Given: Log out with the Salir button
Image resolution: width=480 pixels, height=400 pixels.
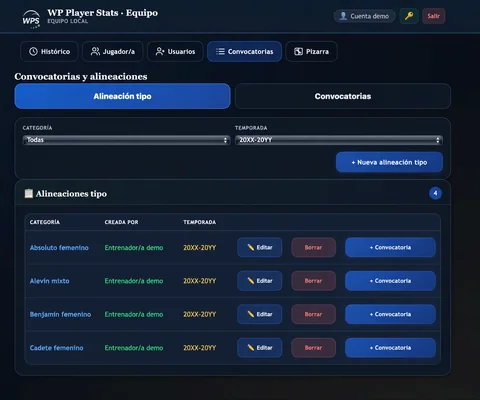Looking at the screenshot, I should (434, 16).
